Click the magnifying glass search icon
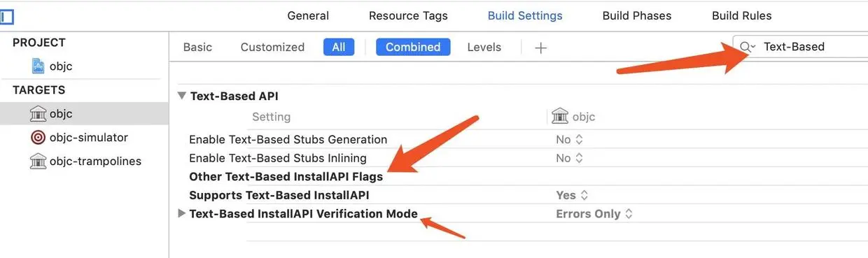The width and height of the screenshot is (868, 258). tap(747, 47)
